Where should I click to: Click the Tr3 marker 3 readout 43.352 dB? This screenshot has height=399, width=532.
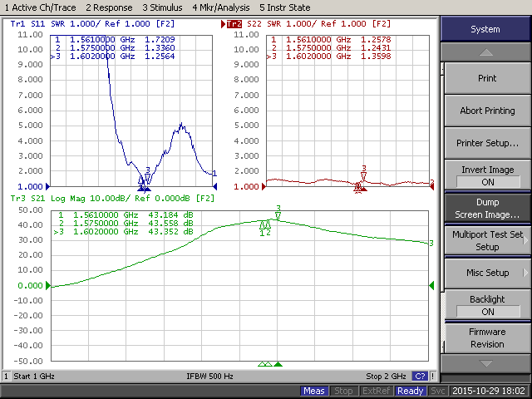click(x=170, y=231)
